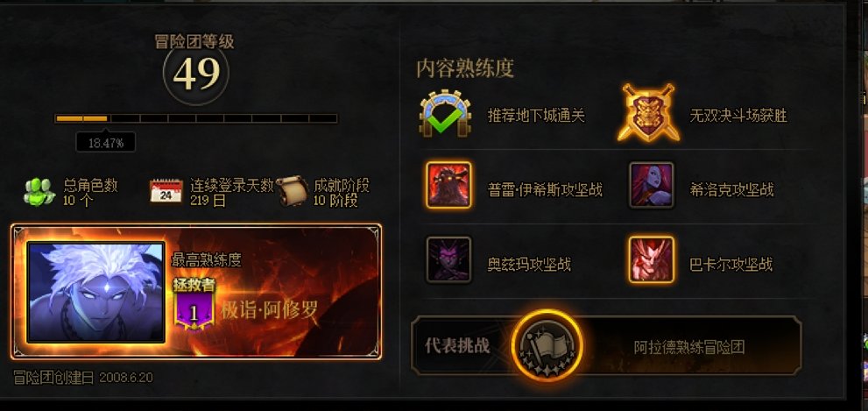Click the 代表挑战 flag emblem icon
The height and width of the screenshot is (411, 868).
(x=547, y=345)
